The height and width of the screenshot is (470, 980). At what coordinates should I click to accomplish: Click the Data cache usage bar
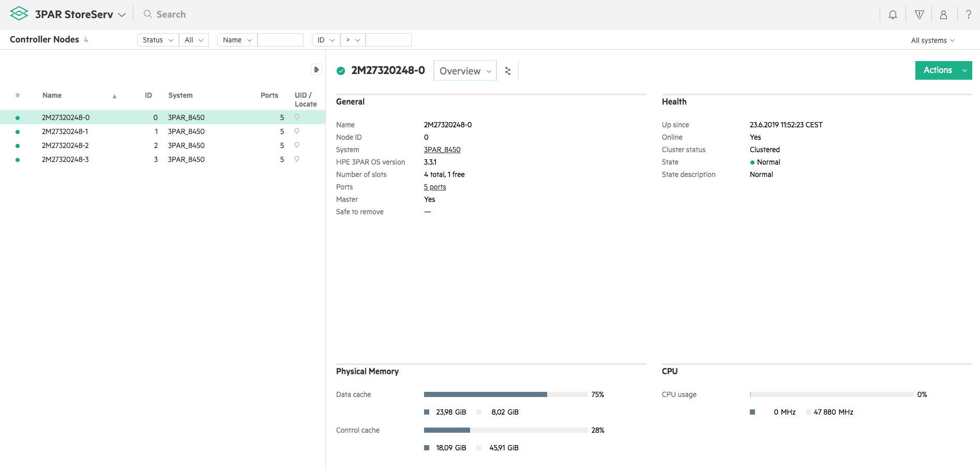506,394
